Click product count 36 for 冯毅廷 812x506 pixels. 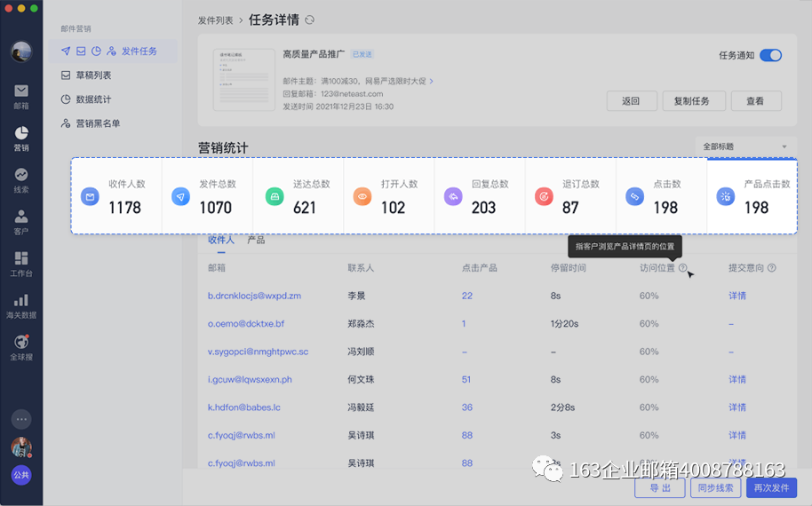[467, 407]
